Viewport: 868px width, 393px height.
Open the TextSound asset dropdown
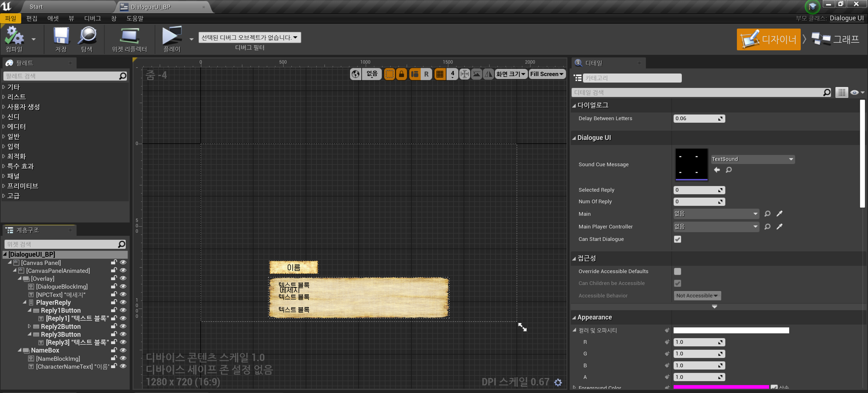pos(753,159)
